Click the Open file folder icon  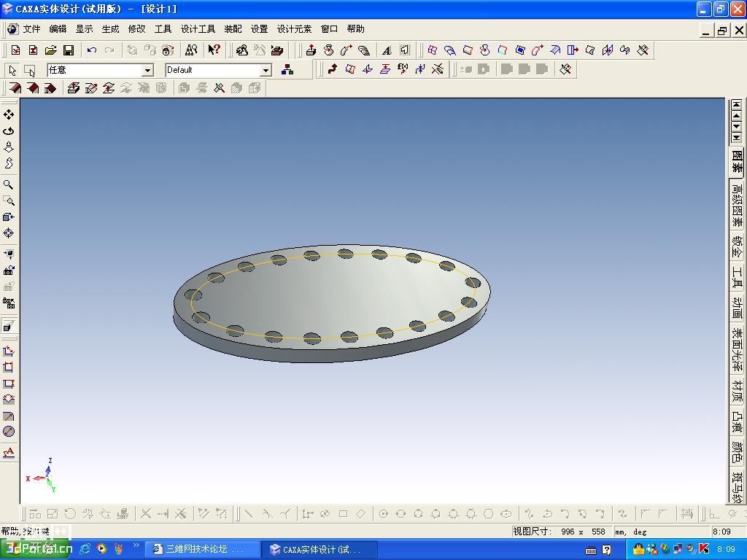51,50
